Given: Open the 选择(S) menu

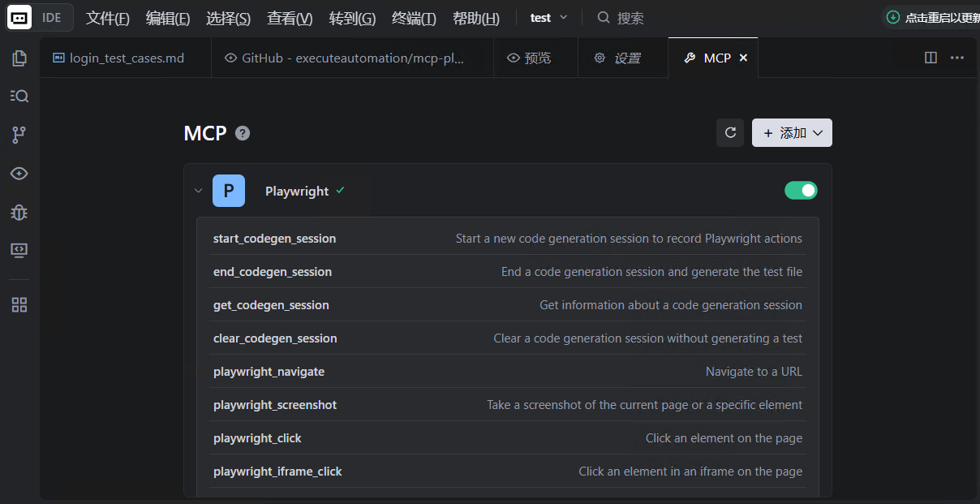Looking at the screenshot, I should point(228,18).
